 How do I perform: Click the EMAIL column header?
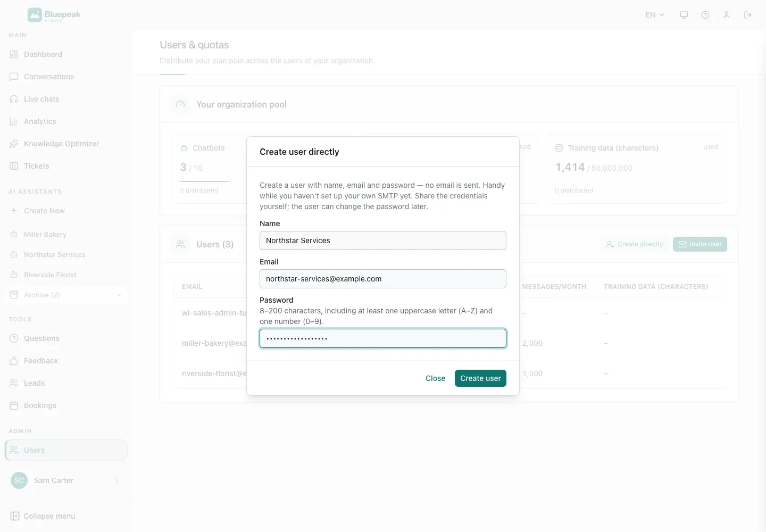tap(192, 287)
